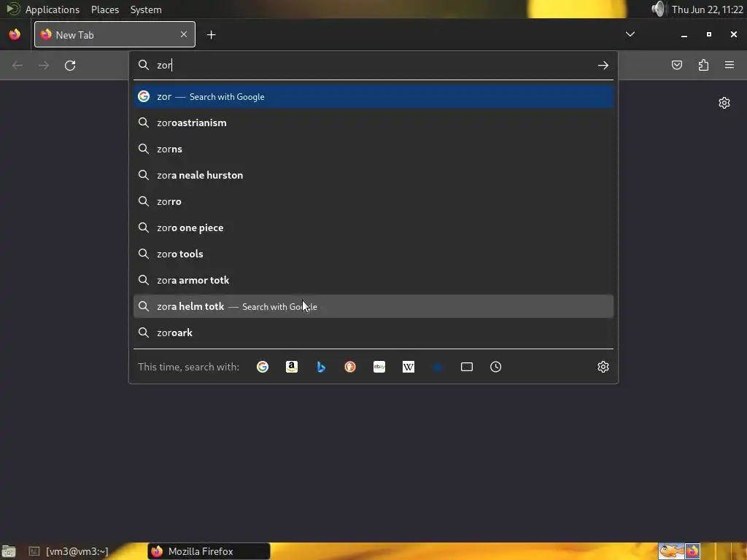Search with DuckDuckGo from the one-off search row

[x=350, y=367]
